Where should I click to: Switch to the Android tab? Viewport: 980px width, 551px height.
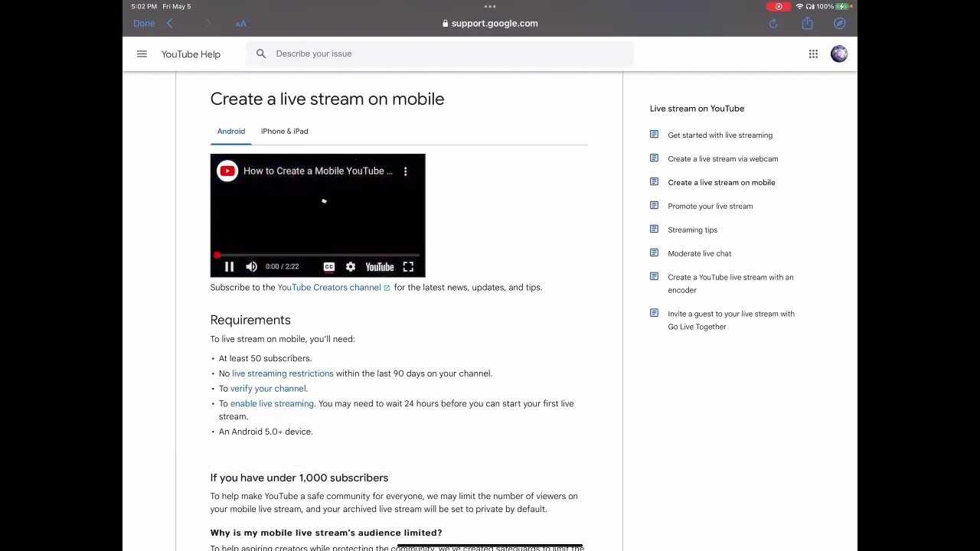coord(231,131)
